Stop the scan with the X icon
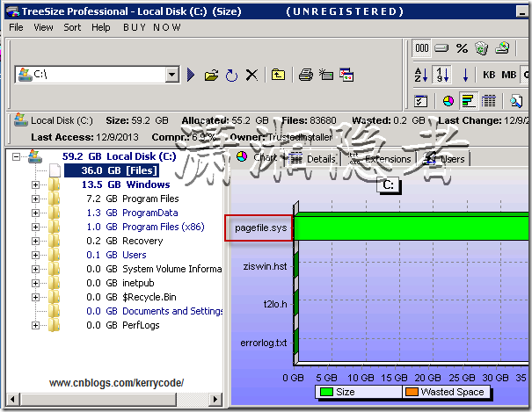This screenshot has height=412, width=532. point(251,75)
